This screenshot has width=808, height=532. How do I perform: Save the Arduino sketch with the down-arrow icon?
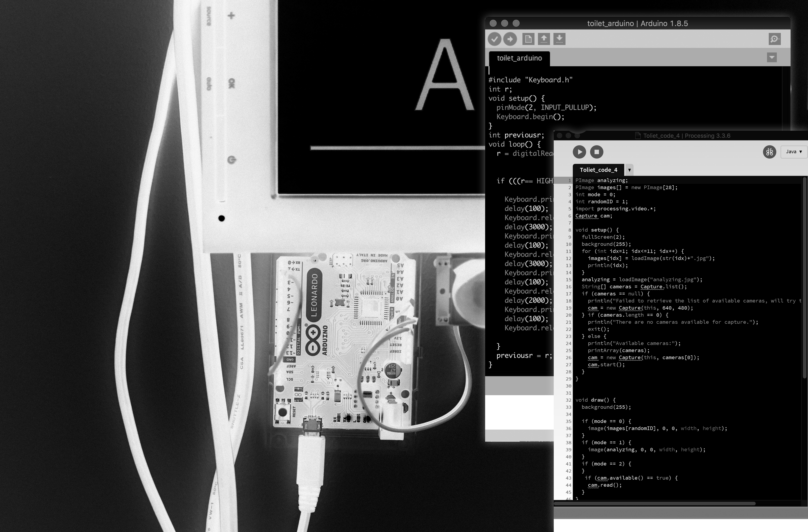click(x=559, y=39)
